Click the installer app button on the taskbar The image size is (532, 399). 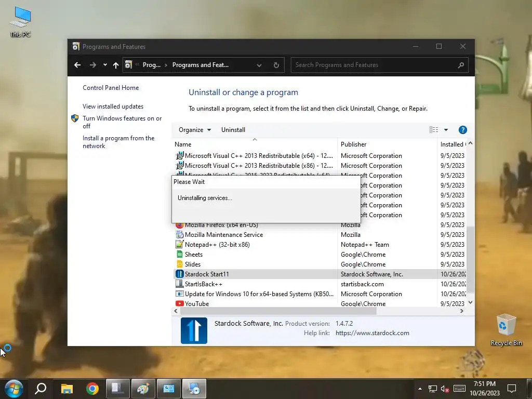pyautogui.click(x=194, y=389)
